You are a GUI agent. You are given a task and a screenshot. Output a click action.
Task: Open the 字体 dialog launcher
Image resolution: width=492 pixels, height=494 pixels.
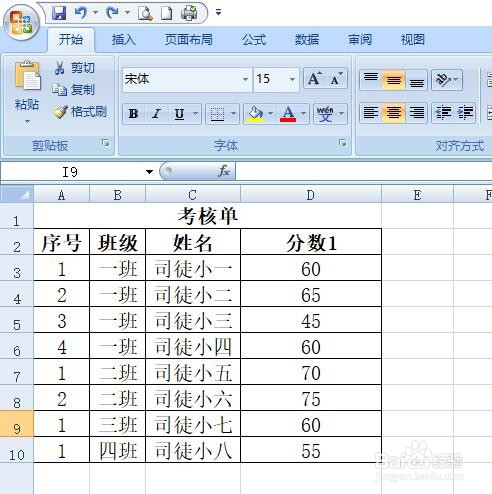point(342,143)
